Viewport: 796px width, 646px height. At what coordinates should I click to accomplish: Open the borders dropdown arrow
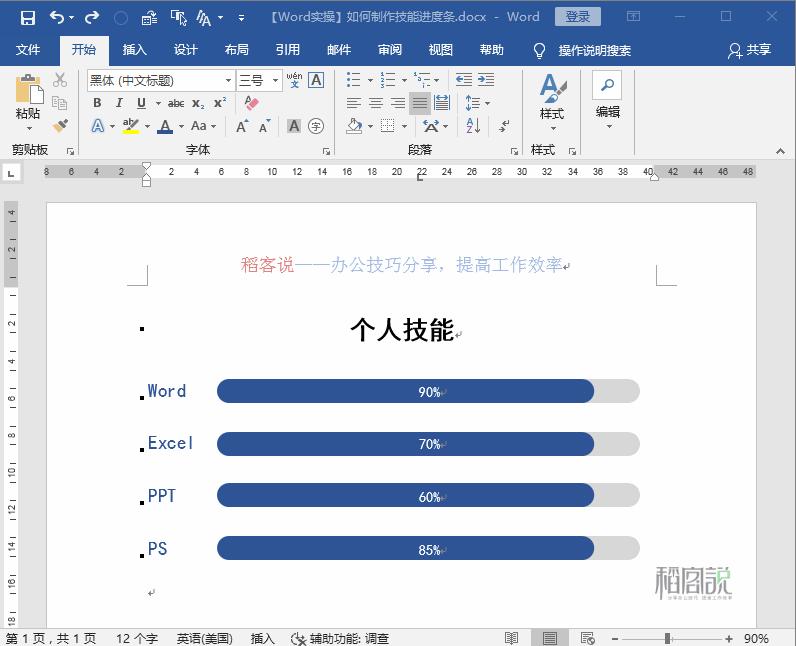point(405,126)
